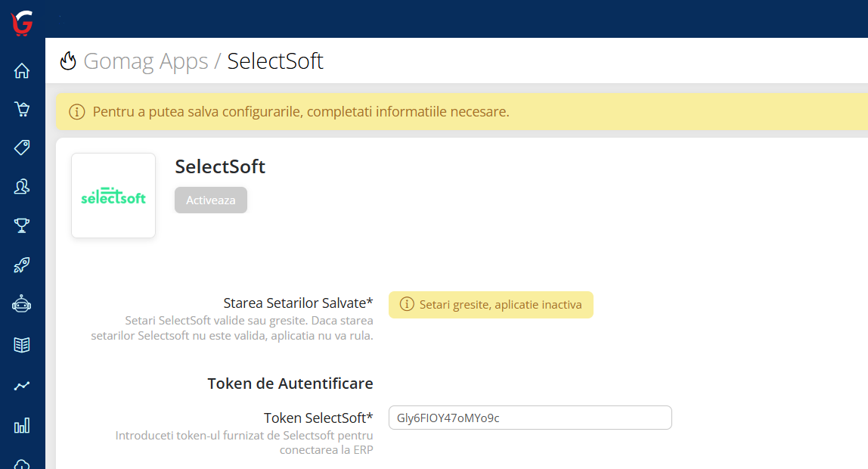Select the Token SelectSoft input field

(529, 417)
